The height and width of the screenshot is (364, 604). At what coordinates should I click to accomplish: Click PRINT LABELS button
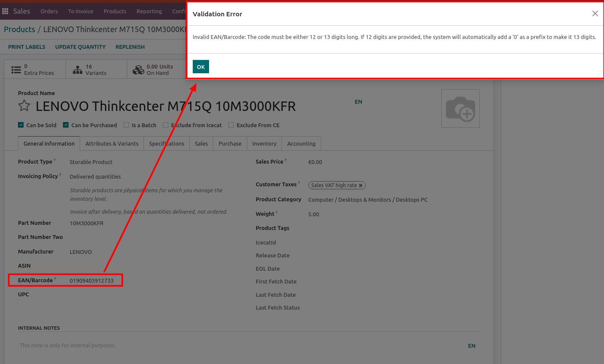click(x=27, y=47)
